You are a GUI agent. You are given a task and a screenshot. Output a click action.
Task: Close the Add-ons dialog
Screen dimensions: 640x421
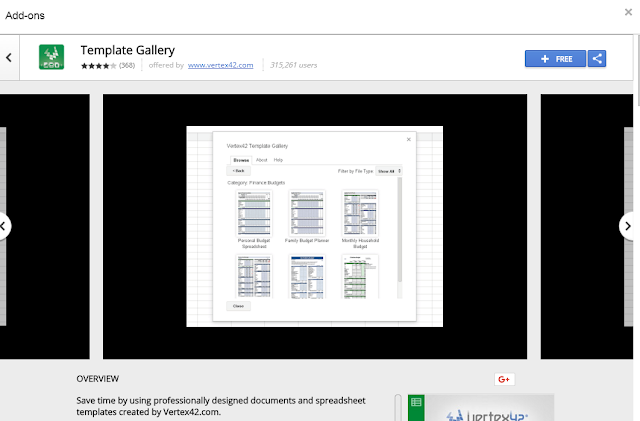(628, 12)
